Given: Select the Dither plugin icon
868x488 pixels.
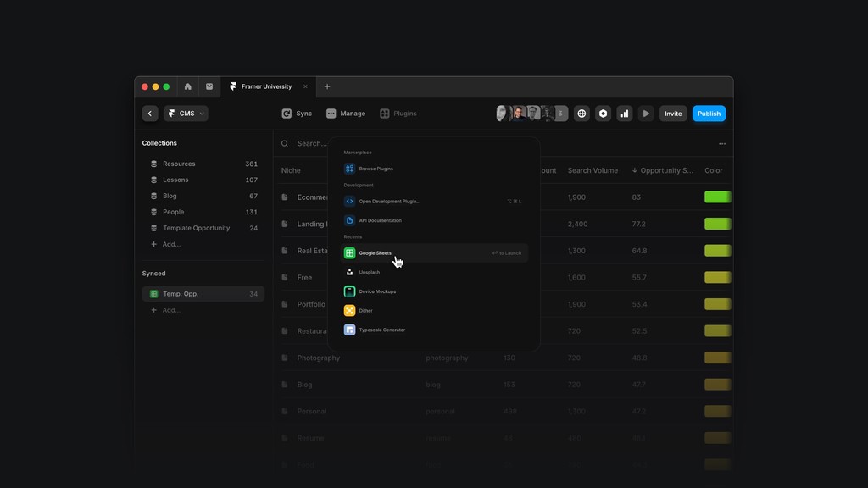Looking at the screenshot, I should [349, 310].
